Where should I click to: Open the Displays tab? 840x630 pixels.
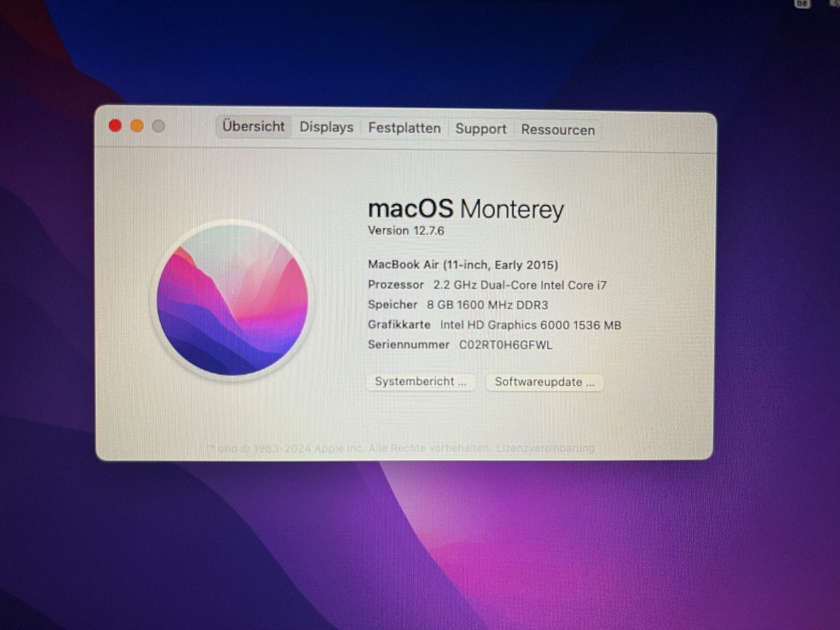(x=326, y=127)
